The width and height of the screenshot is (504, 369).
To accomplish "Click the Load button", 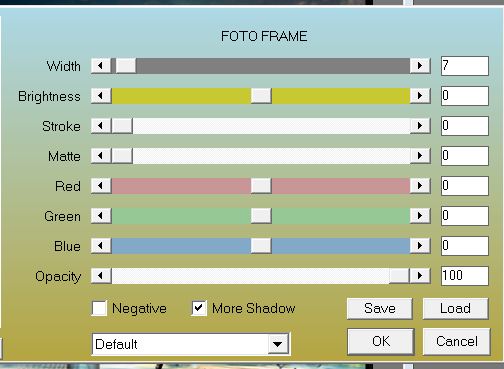I will point(456,309).
